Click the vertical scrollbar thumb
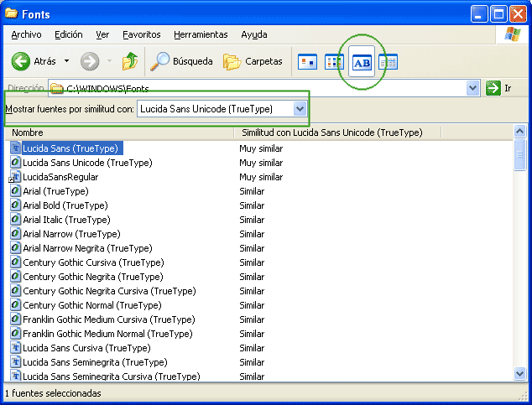Viewport: 532px width, 405px height. [x=519, y=154]
